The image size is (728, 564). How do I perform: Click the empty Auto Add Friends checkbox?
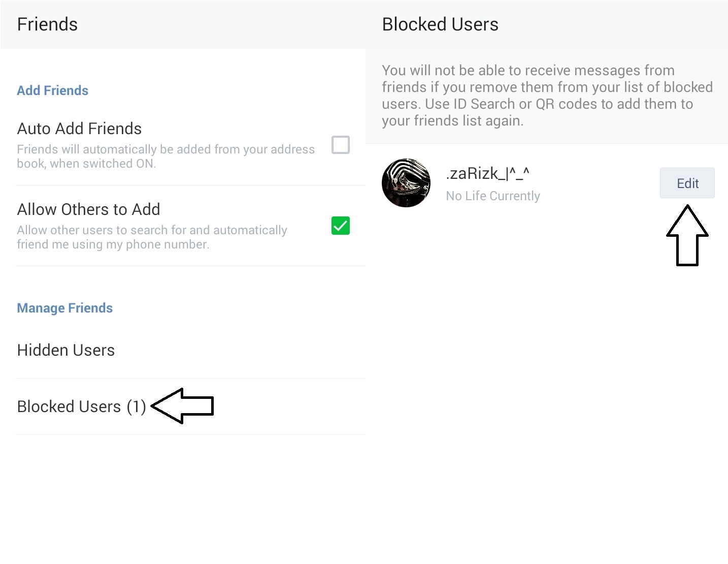(x=340, y=145)
